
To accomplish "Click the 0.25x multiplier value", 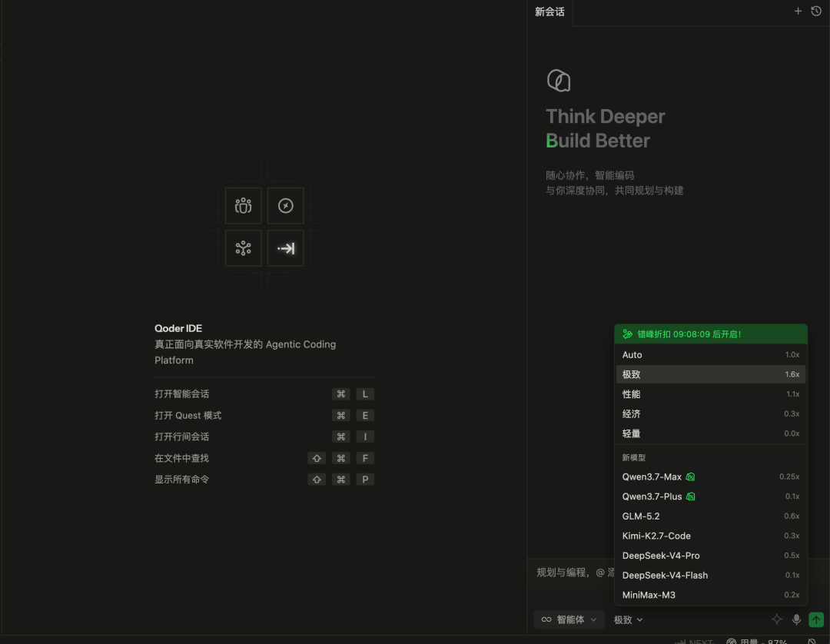I will tap(789, 476).
